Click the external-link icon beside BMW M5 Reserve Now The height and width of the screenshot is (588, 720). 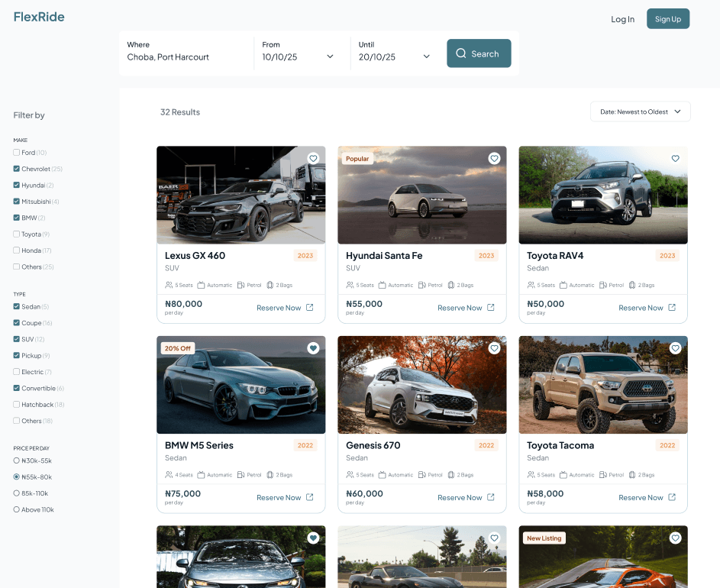(x=308, y=497)
